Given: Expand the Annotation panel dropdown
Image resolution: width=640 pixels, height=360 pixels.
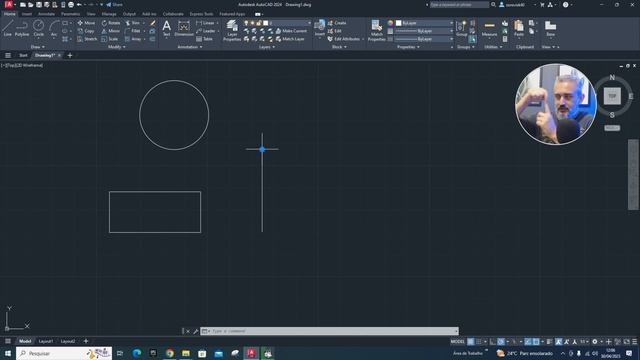Looking at the screenshot, I should click(x=190, y=47).
